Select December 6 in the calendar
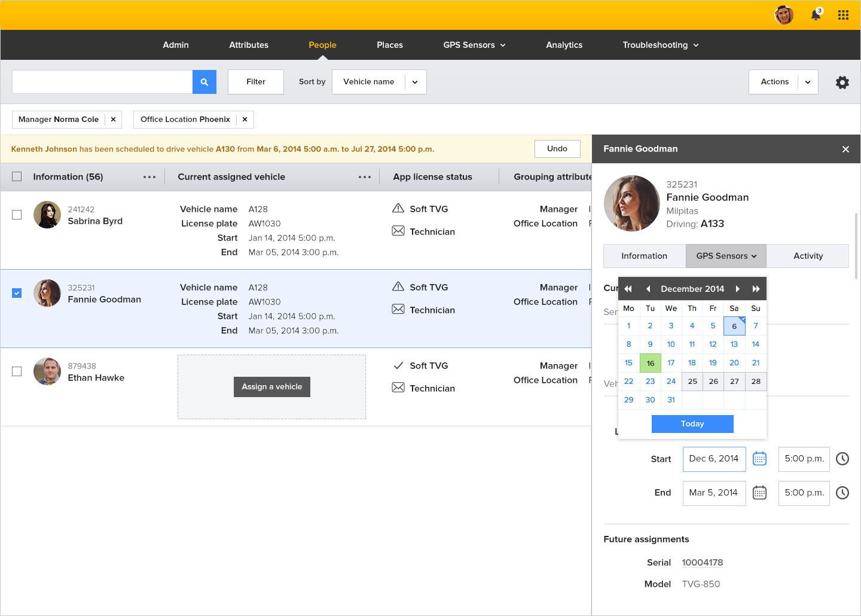 (734, 326)
